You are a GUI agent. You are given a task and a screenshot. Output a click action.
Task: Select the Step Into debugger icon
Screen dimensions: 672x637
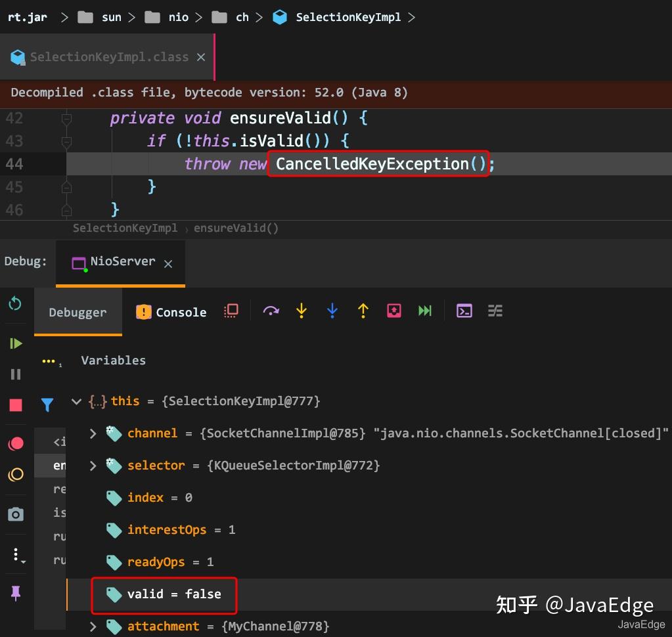click(301, 311)
